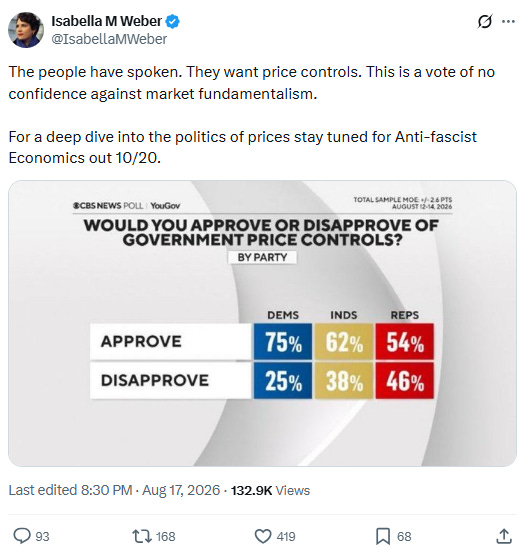Click the 168 reposts count
The image size is (530, 555).
pos(166,537)
